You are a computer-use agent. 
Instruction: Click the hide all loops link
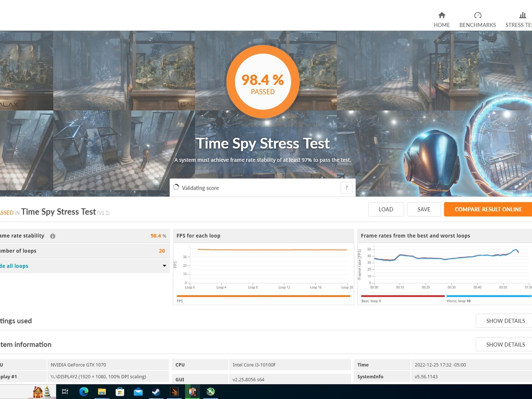pos(14,266)
